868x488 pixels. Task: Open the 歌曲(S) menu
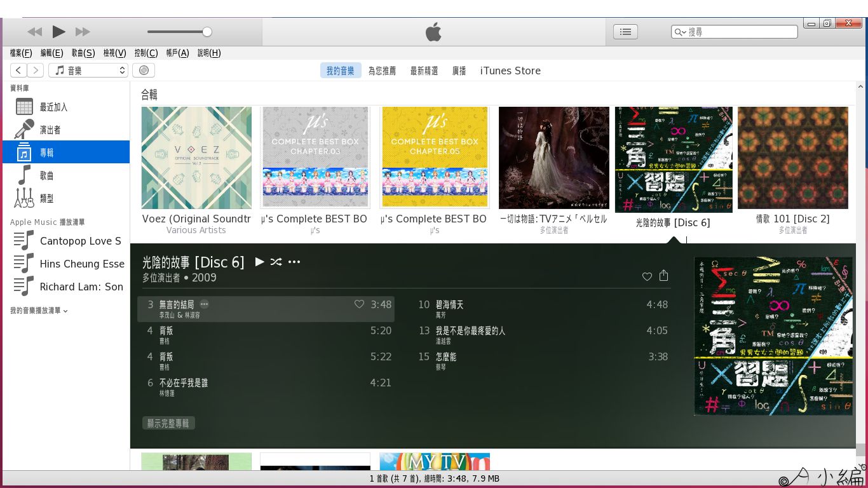point(83,53)
